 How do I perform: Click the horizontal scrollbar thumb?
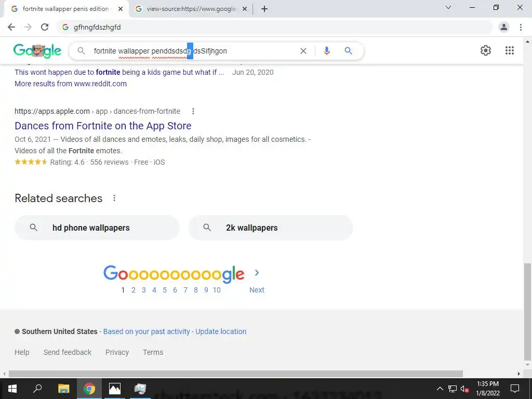[236, 374]
